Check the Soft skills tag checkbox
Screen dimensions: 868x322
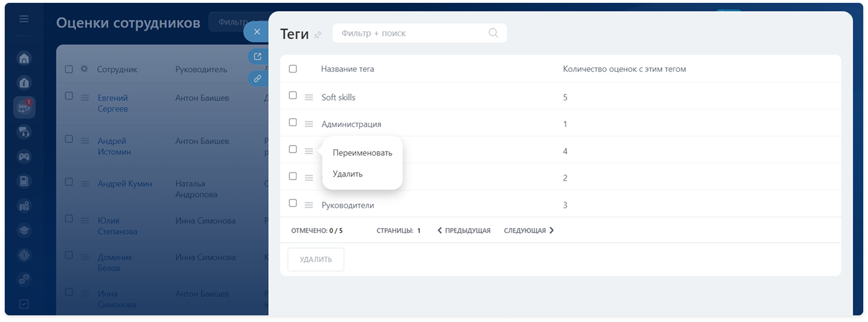[x=293, y=95]
